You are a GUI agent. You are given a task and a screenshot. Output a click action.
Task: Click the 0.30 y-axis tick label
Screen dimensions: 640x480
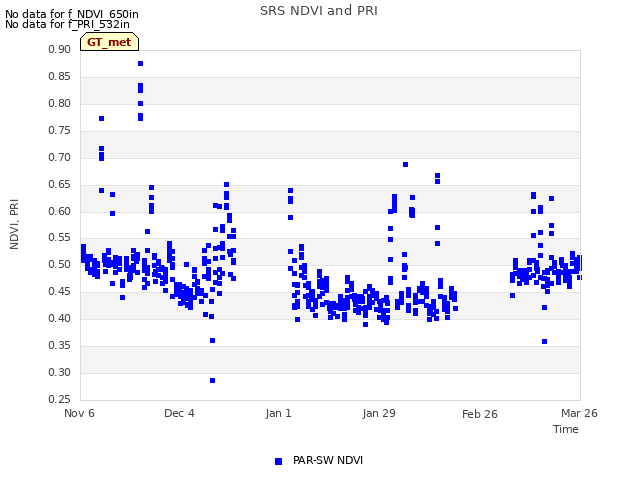tap(59, 372)
